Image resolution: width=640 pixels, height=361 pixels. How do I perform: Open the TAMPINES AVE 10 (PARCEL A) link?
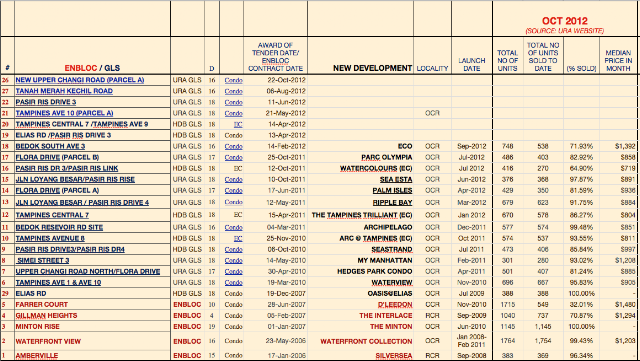pyautogui.click(x=64, y=113)
